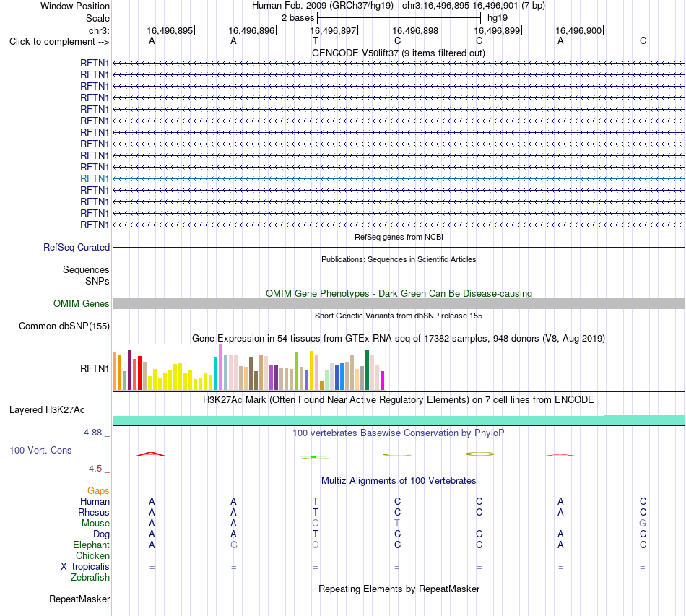Click the dark green bar in GTEx chart
Screen dimensions: 686x616
coord(367,370)
